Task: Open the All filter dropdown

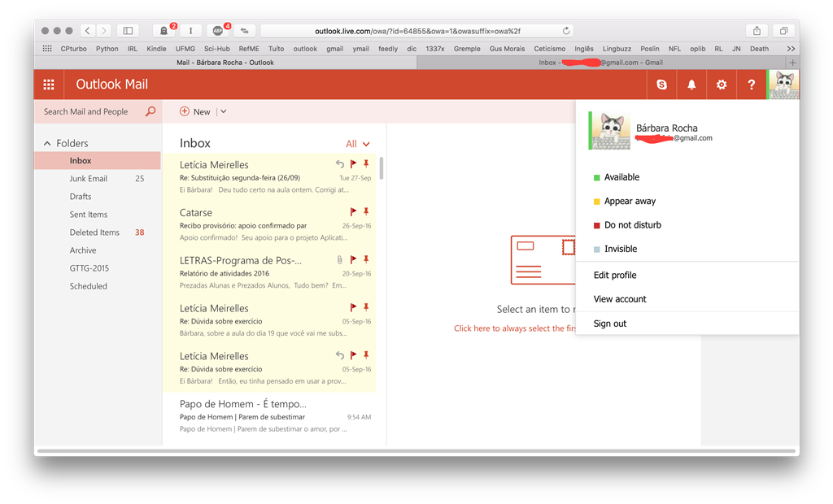Action: point(358,144)
